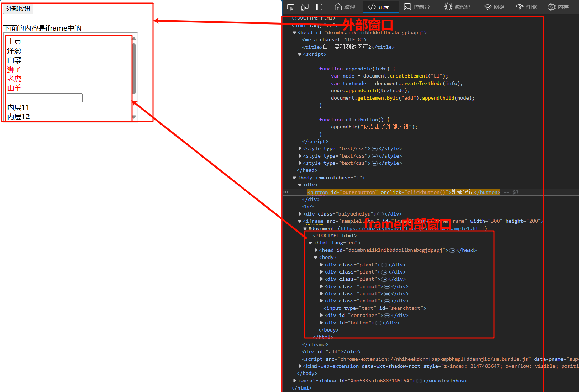Expand the div class baiyueheiyu node
The image size is (579, 392).
click(300, 214)
